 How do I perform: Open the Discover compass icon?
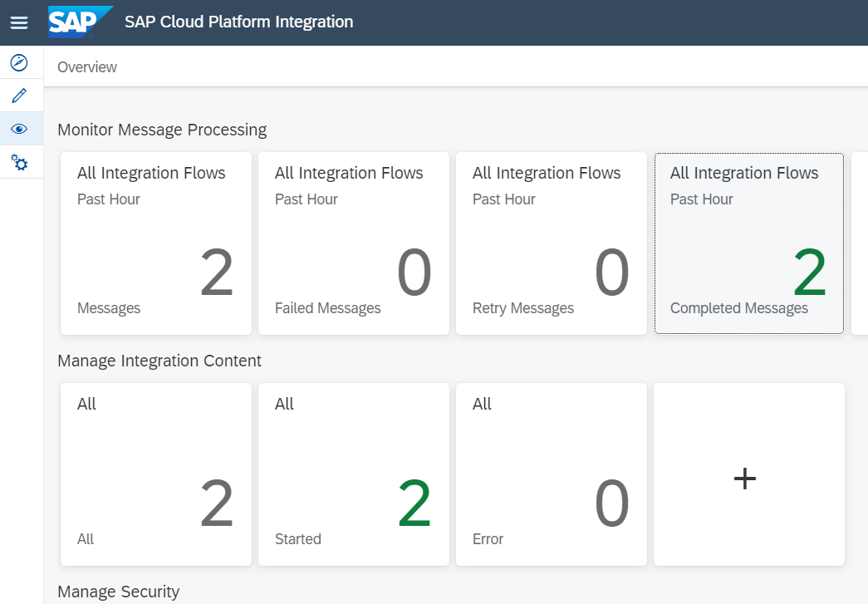pos(19,62)
